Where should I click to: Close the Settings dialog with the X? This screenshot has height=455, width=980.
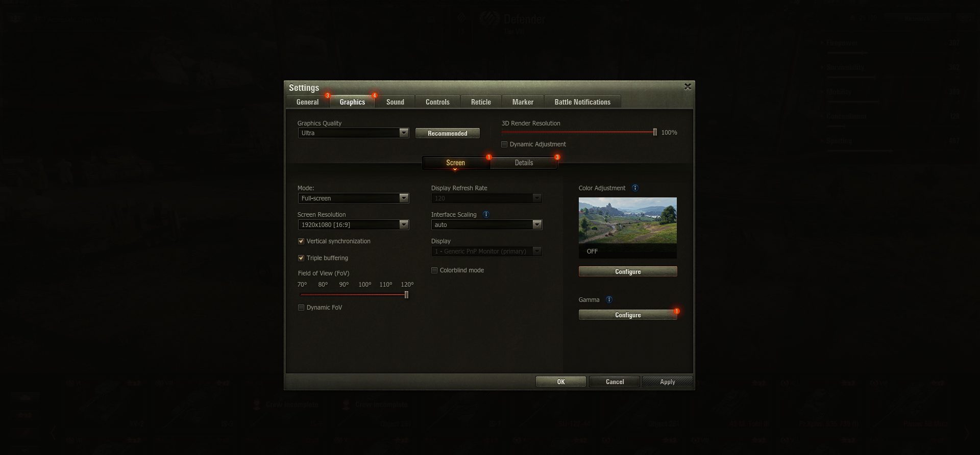coord(688,87)
